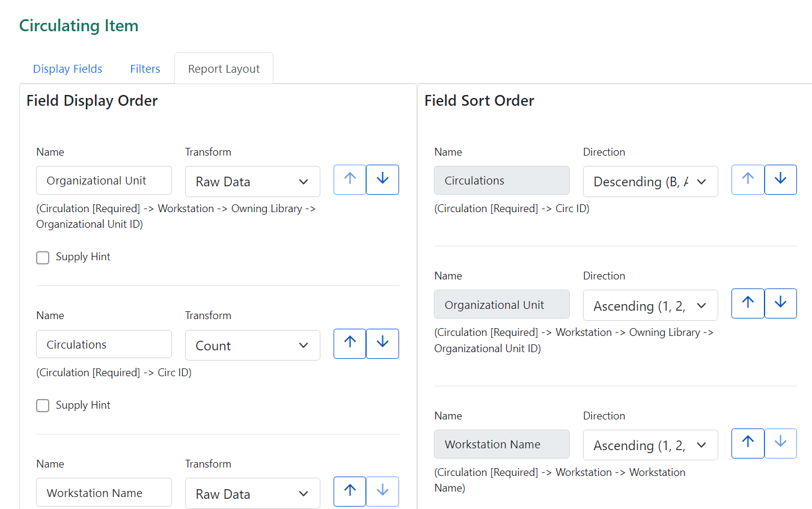Click the Organizational Unit name field
The image size is (812, 509).
pos(103,180)
